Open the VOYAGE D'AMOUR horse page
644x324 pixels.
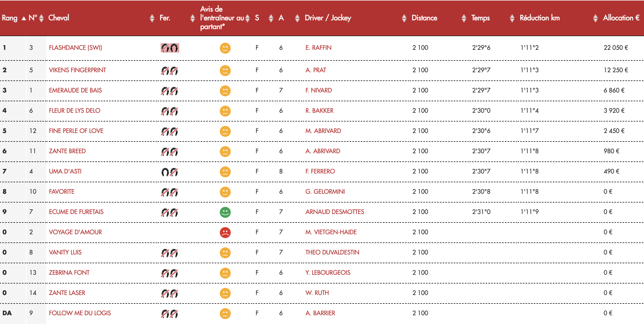[x=75, y=232]
